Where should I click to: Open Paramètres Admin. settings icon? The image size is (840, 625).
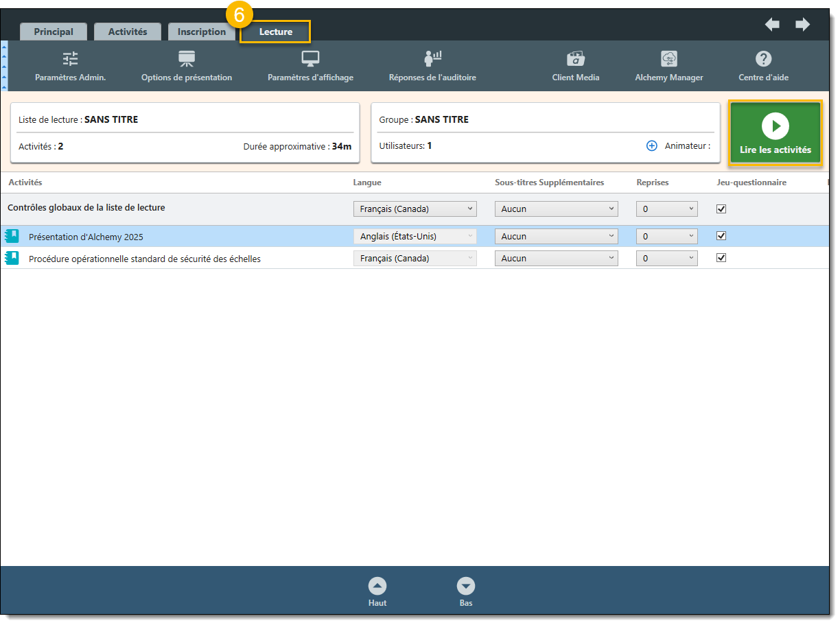(70, 60)
